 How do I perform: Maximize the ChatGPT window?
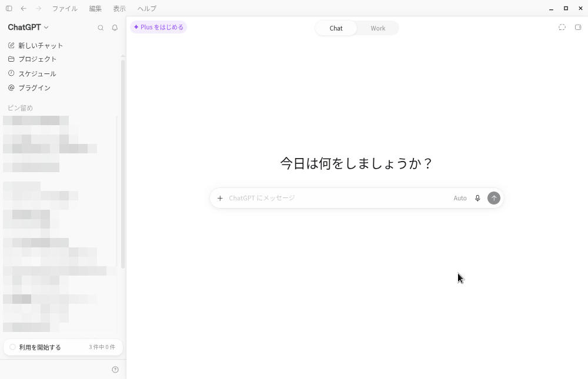click(566, 8)
